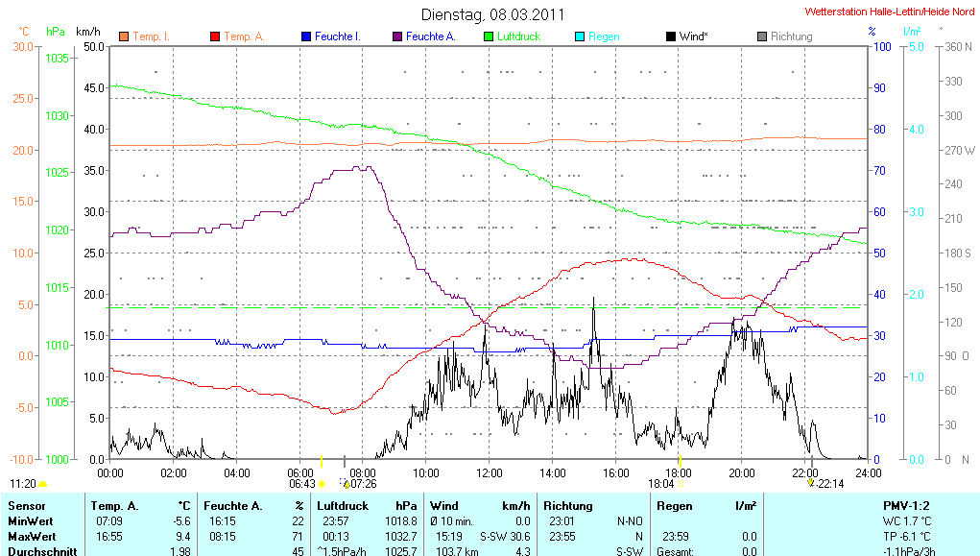Screen dimensions: 980x556
Task: Click the date heading Dienstag, 08.03.2011
Action: pos(493,14)
